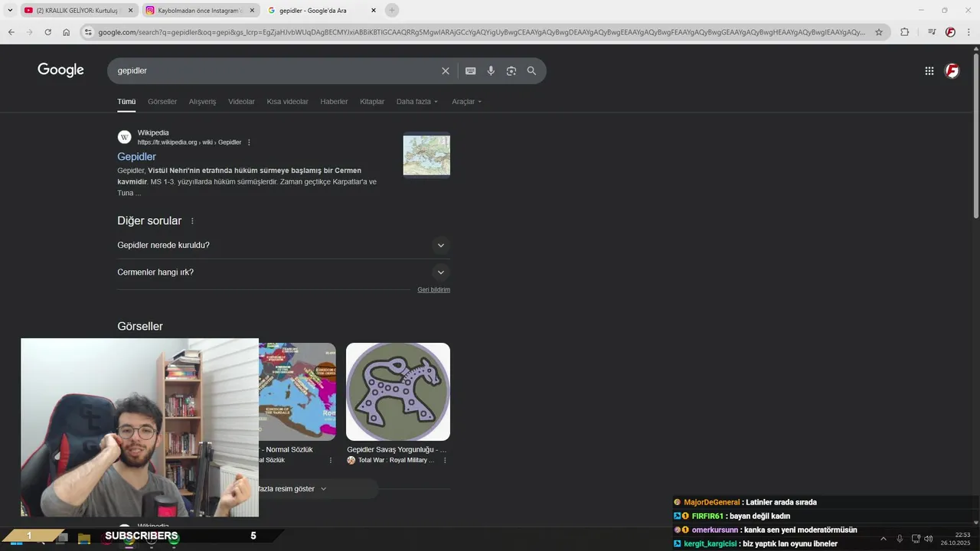Open the Gepidler Wikipedia result title
The width and height of the screenshot is (980, 551).
click(136, 157)
